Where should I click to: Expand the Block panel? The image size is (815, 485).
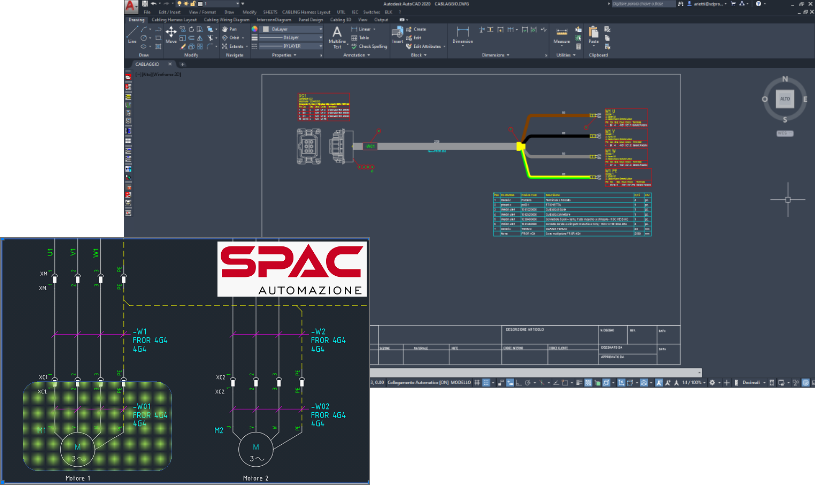[x=418, y=55]
